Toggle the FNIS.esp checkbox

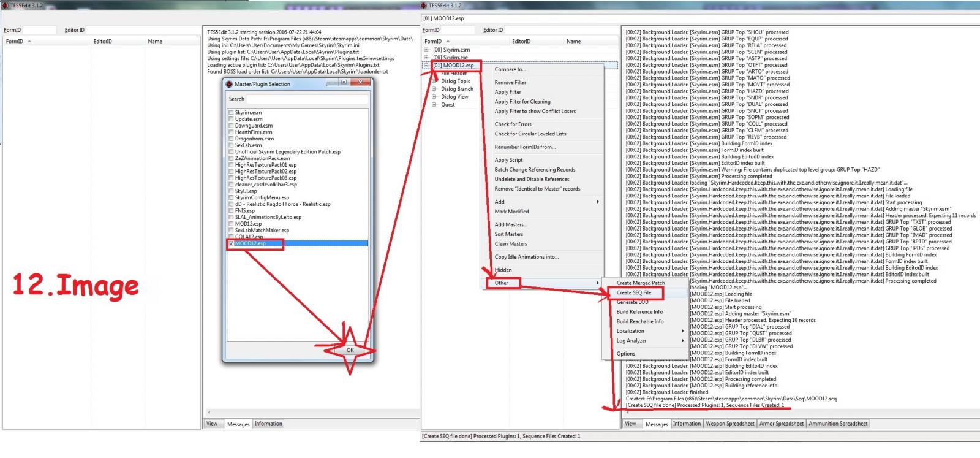click(x=231, y=211)
